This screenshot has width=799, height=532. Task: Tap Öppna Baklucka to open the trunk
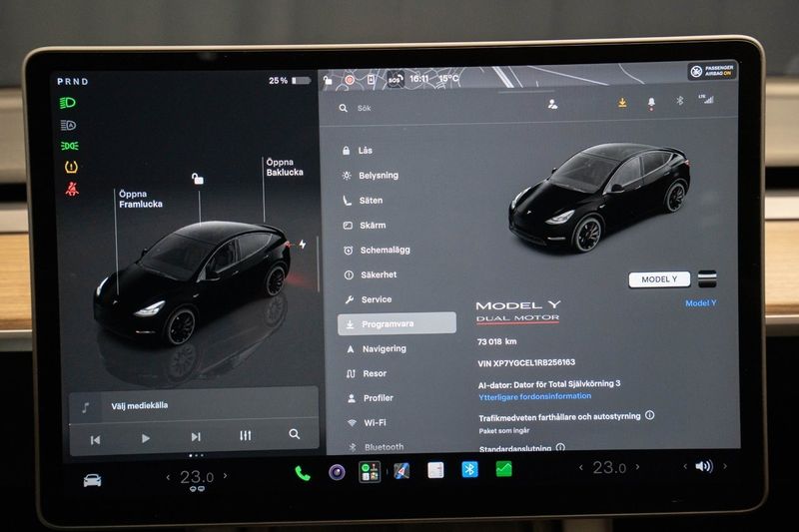click(285, 167)
